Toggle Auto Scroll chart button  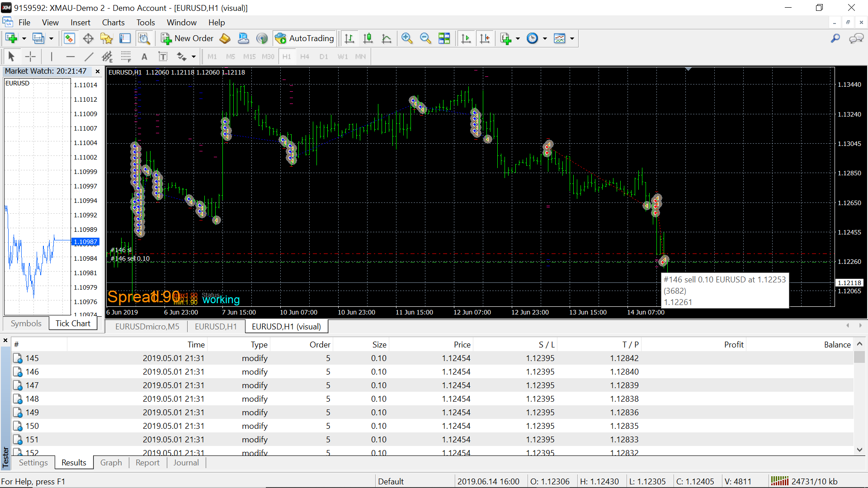[466, 38]
